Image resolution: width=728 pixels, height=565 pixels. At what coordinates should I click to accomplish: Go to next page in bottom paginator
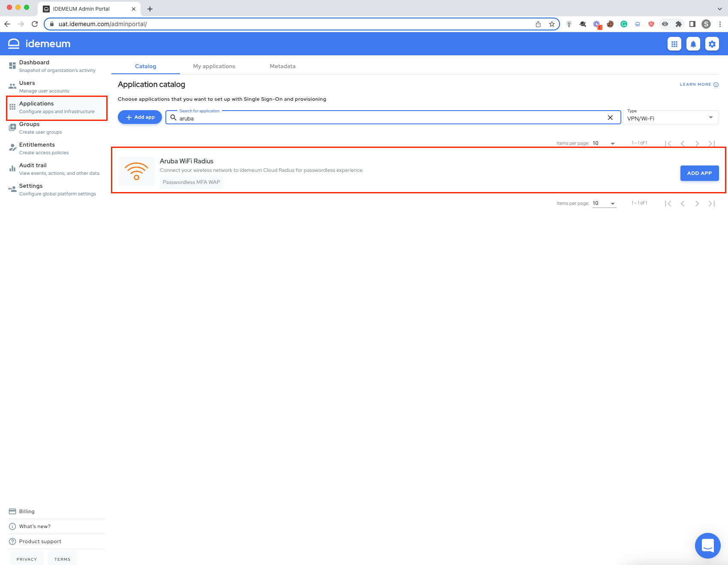pos(697,204)
